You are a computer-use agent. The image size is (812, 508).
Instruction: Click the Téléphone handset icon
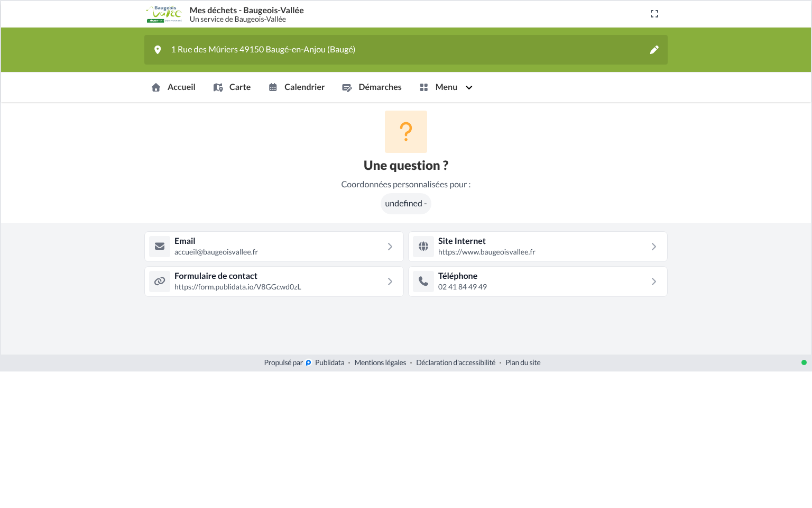pos(423,282)
